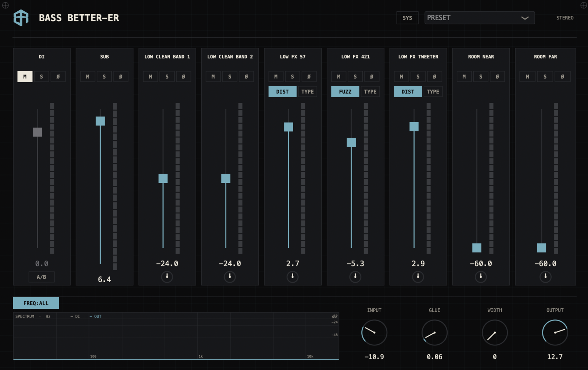Click the OUT legend in spectrum
The image size is (588, 370).
(96, 316)
